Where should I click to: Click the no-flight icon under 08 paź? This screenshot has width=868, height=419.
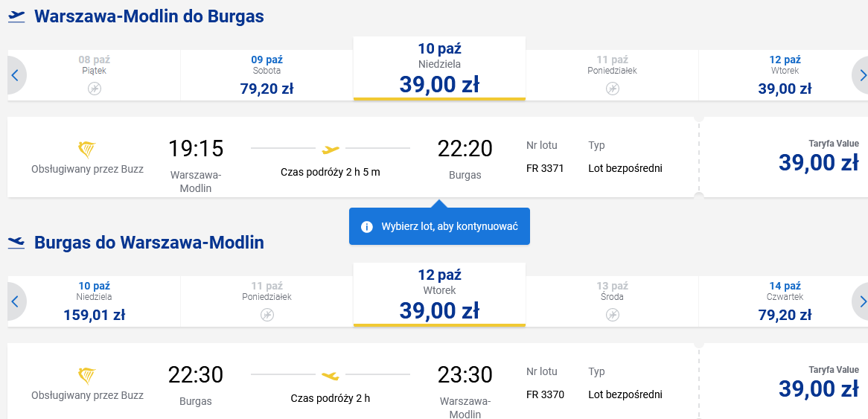(95, 89)
